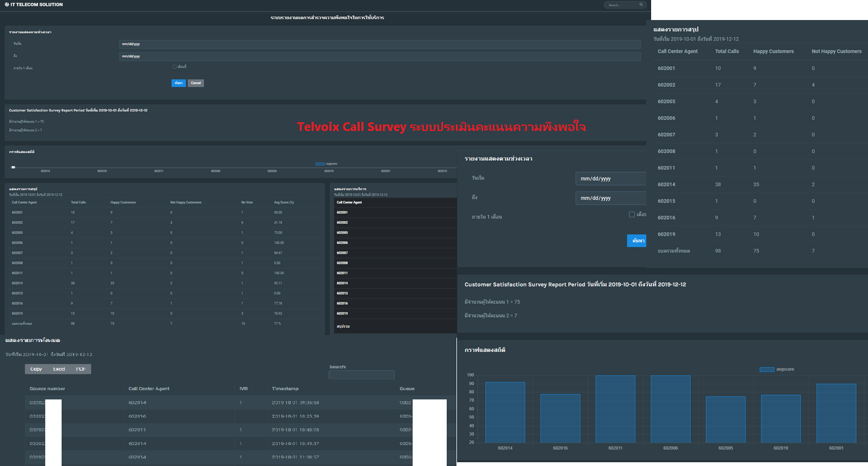Click Not Happy Customers header in enlarged summary table
The image size is (868, 466).
[x=837, y=51]
